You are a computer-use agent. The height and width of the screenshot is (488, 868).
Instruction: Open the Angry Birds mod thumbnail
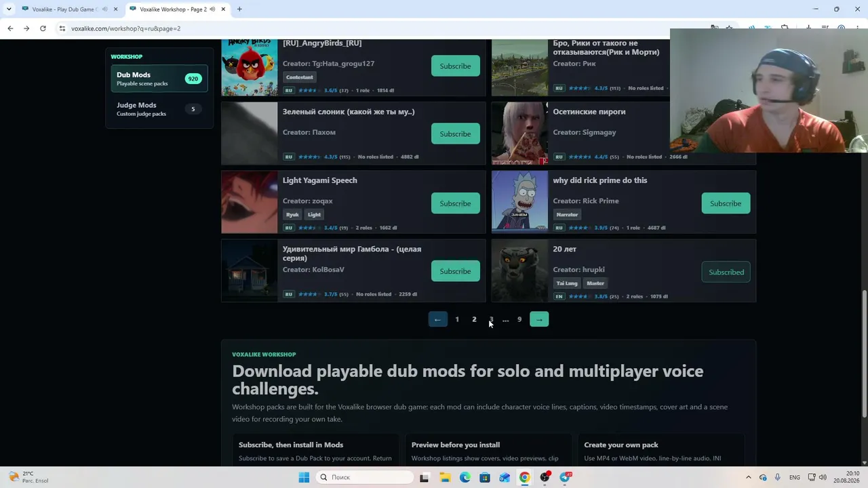point(250,68)
